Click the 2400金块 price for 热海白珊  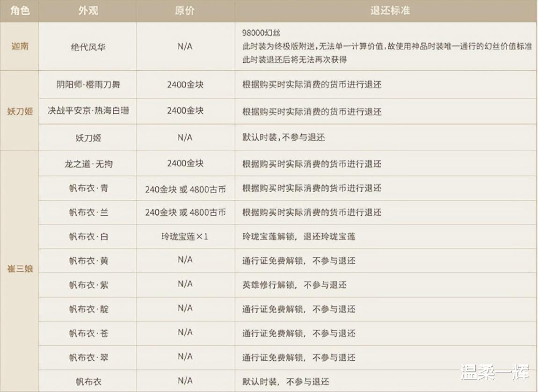[185, 110]
